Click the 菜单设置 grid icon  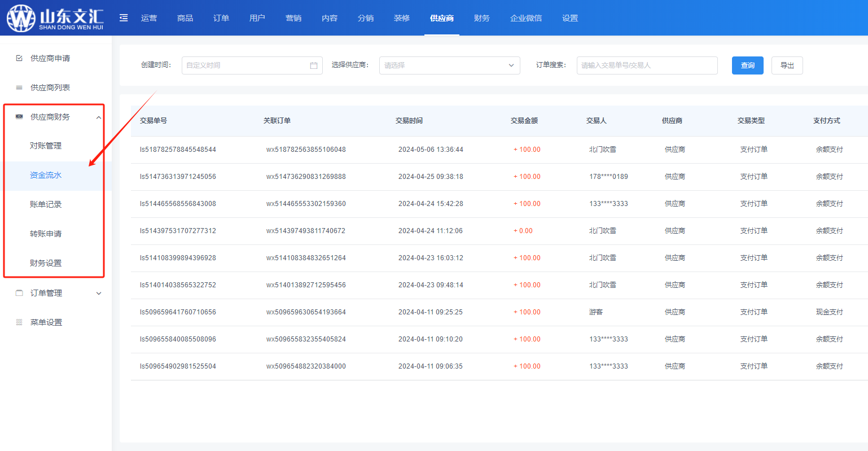[19, 322]
